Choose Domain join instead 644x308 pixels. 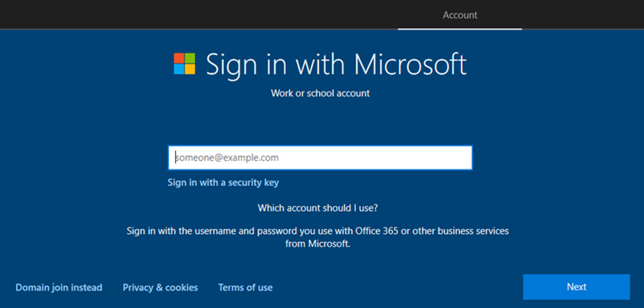[x=59, y=288]
